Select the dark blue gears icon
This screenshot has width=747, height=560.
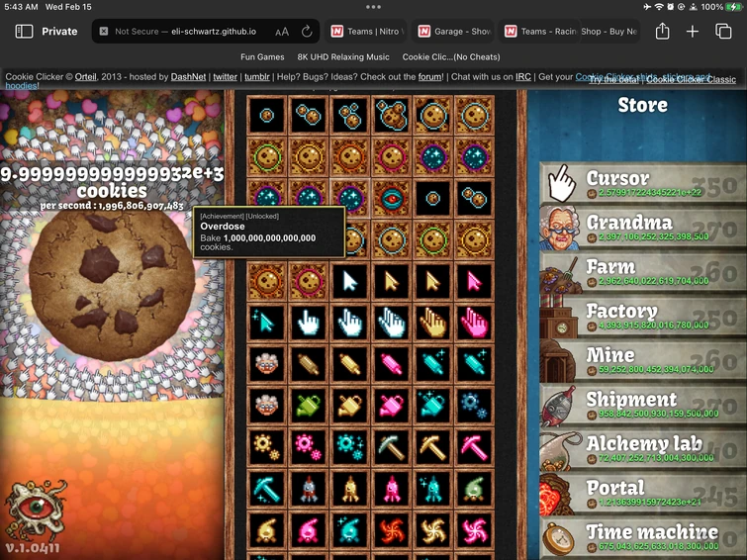474,405
